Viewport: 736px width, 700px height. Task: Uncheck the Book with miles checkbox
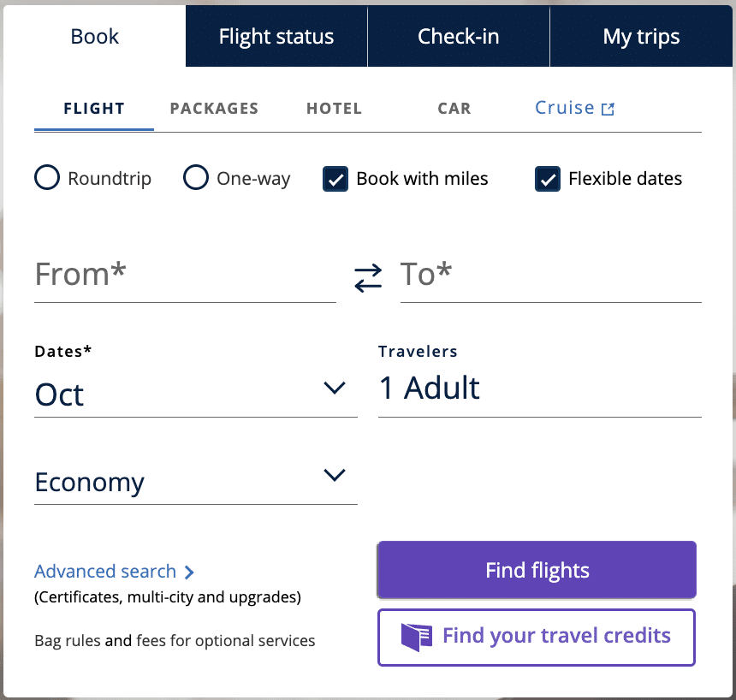pos(335,179)
